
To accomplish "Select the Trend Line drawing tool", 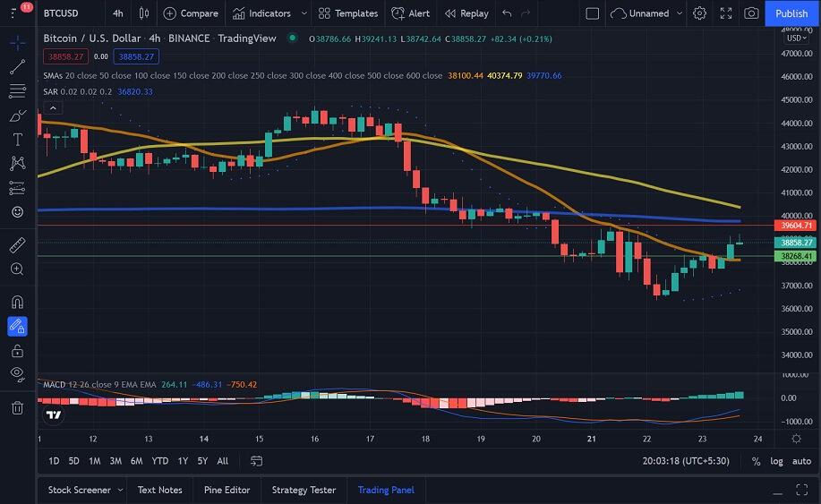I will 17,67.
